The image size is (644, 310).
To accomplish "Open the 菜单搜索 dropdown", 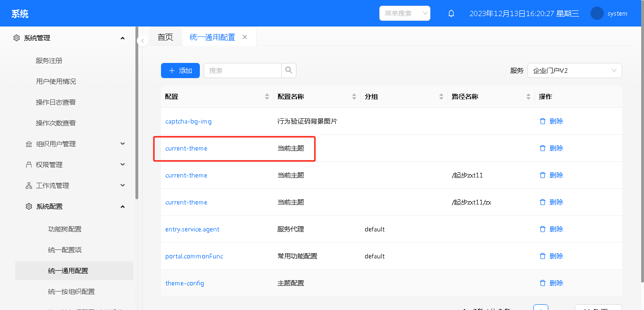I will (x=404, y=13).
